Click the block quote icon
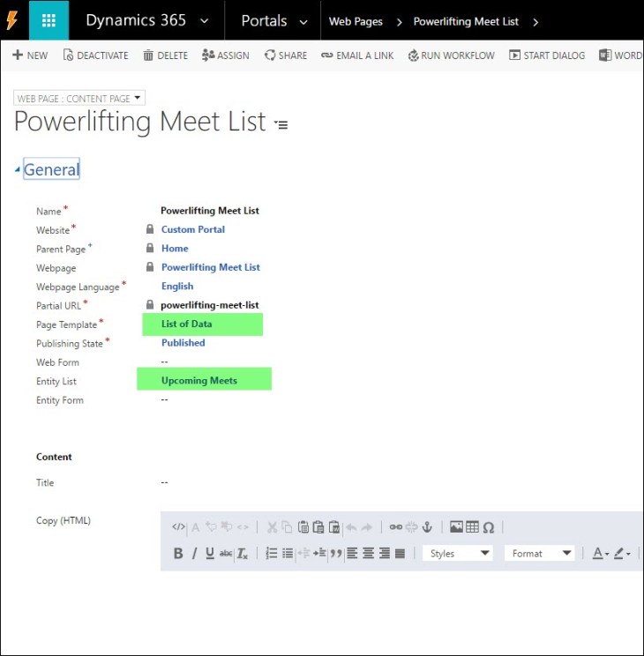 tap(335, 553)
